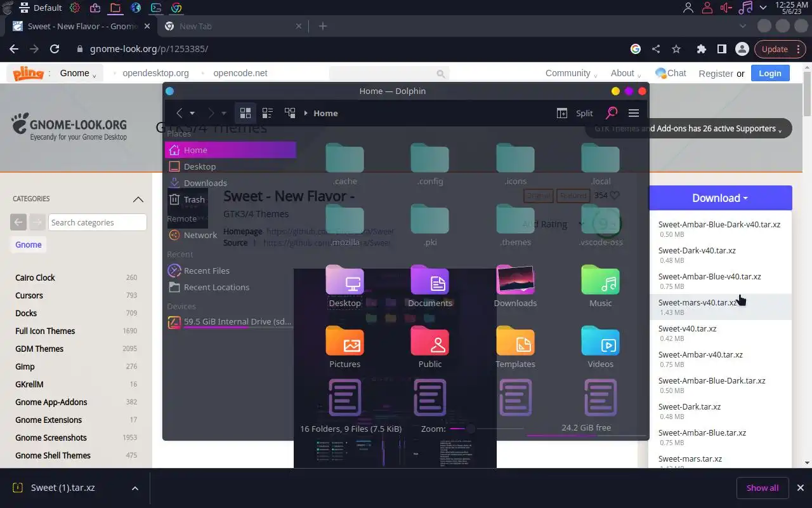
Task: Open the Download dropdown button
Action: click(x=720, y=198)
